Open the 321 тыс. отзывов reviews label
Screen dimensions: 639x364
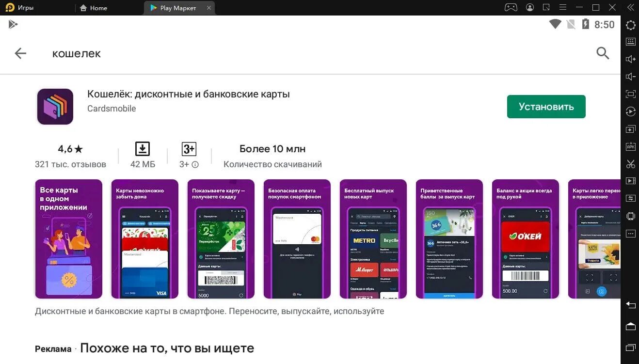tap(70, 164)
